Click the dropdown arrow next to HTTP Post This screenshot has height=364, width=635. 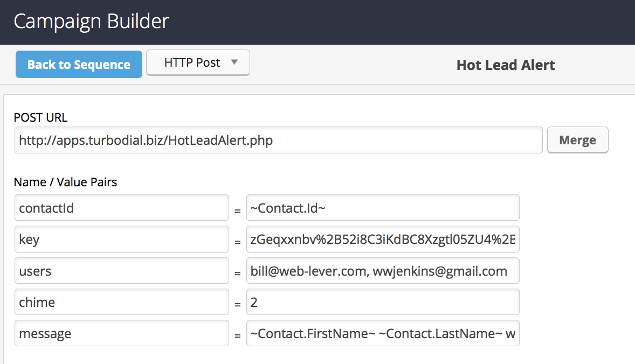coord(236,62)
